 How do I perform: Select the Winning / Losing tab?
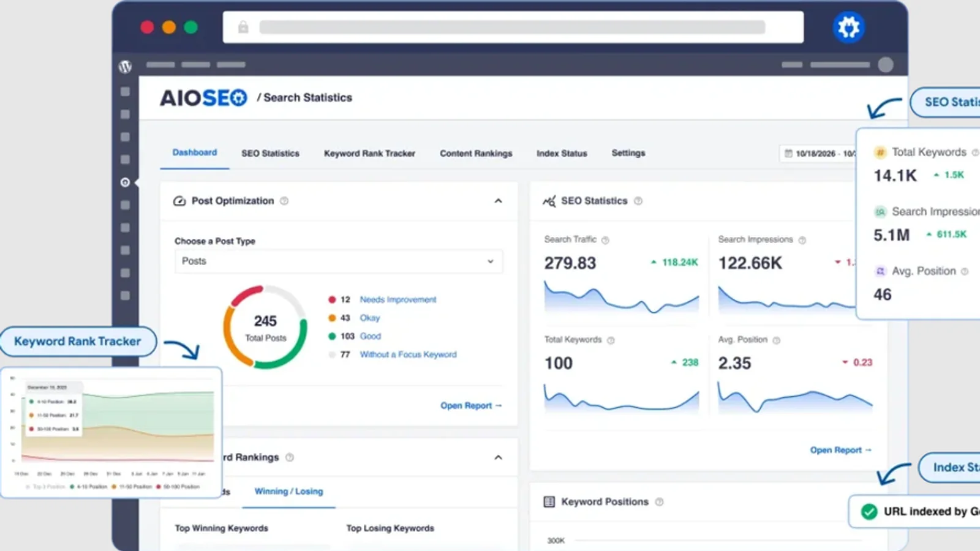[288, 492]
